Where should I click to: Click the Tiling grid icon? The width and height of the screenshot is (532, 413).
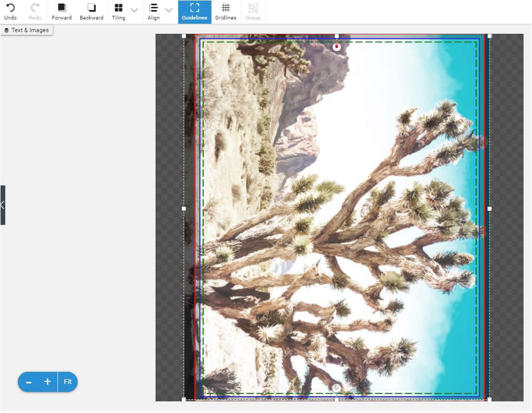[x=119, y=8]
